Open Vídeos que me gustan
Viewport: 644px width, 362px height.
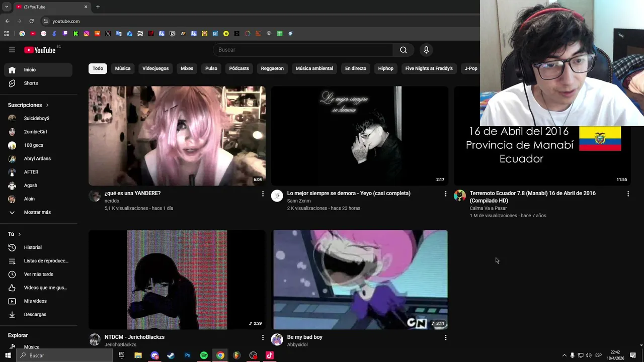38,288
